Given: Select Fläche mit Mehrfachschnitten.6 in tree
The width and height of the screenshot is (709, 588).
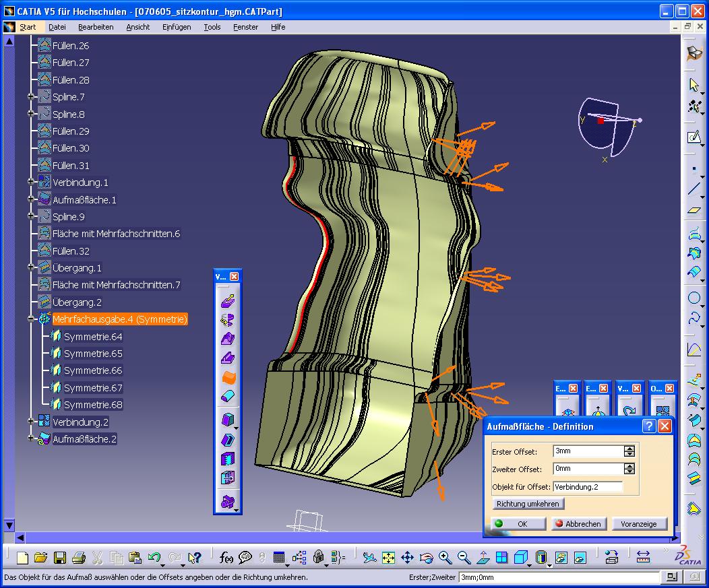Looking at the screenshot, I should [x=116, y=234].
